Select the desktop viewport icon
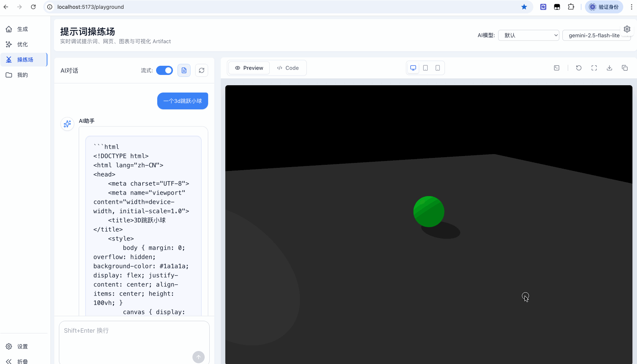This screenshot has width=637, height=364. click(x=413, y=68)
